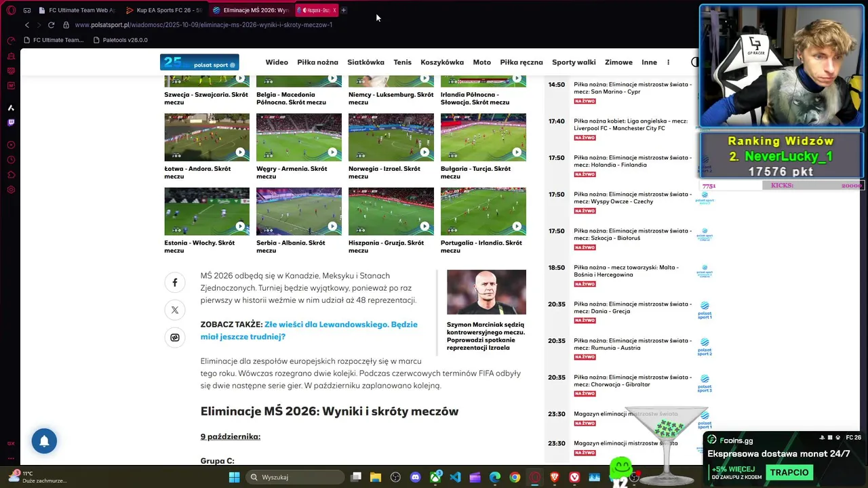Open the player sidebar icon
This screenshot has width=868, height=488.
(11, 145)
